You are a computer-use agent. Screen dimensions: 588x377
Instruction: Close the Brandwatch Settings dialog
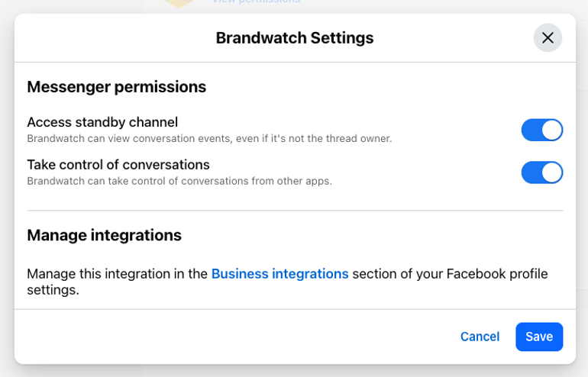[x=548, y=38]
